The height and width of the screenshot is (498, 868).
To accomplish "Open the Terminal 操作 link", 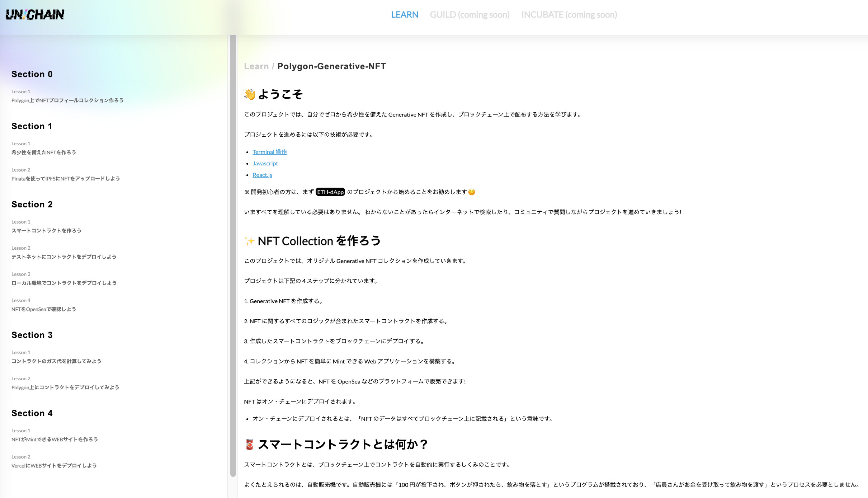I will pos(269,152).
